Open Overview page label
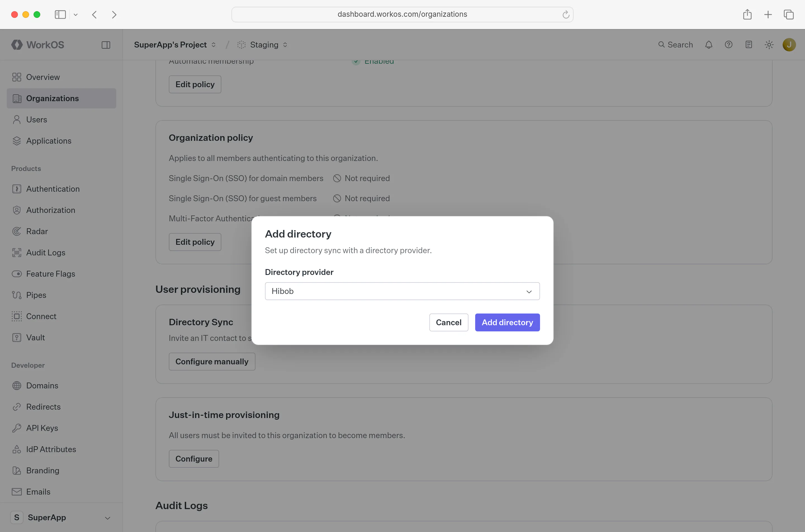805x532 pixels. click(x=43, y=77)
